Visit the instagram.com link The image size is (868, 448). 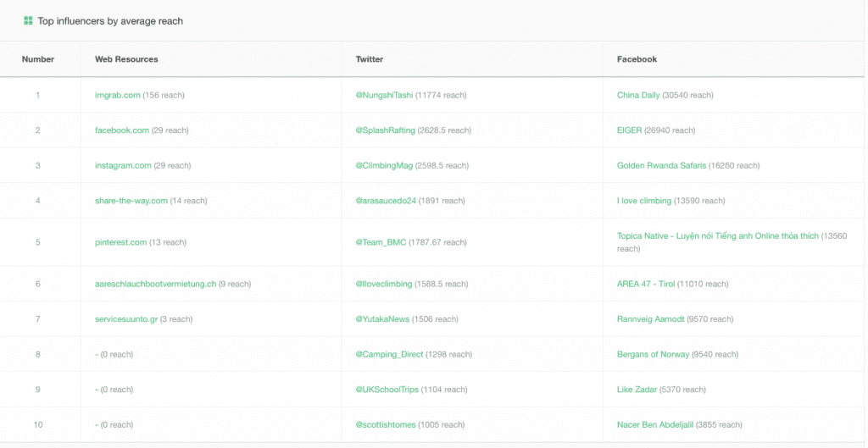click(123, 165)
